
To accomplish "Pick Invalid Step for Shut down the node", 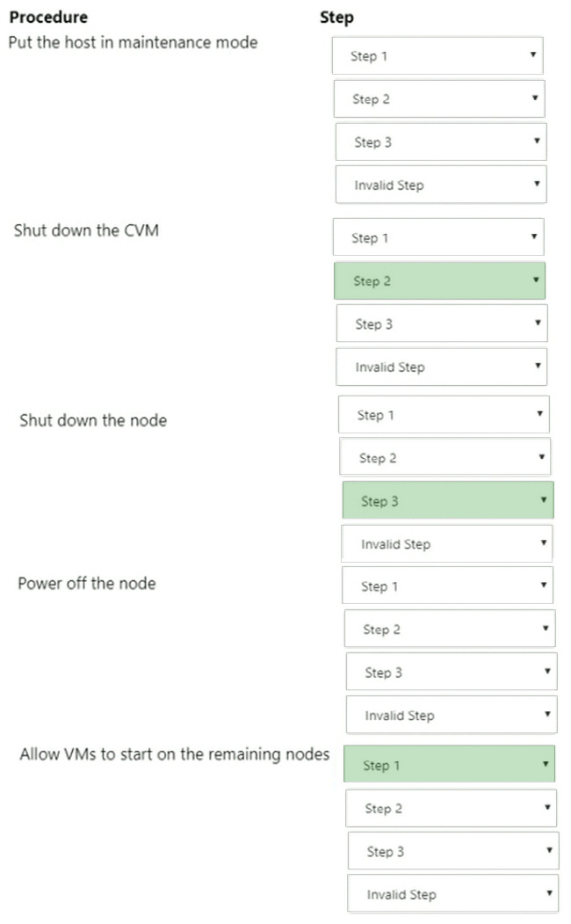I will click(x=447, y=544).
